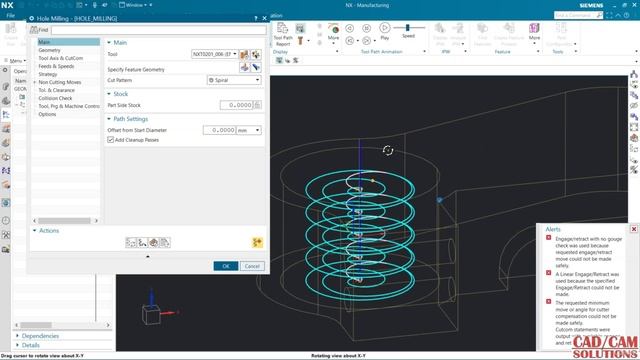The width and height of the screenshot is (640, 360).
Task: Click the tool display icon under Display
Action: pyautogui.click(x=300, y=40)
